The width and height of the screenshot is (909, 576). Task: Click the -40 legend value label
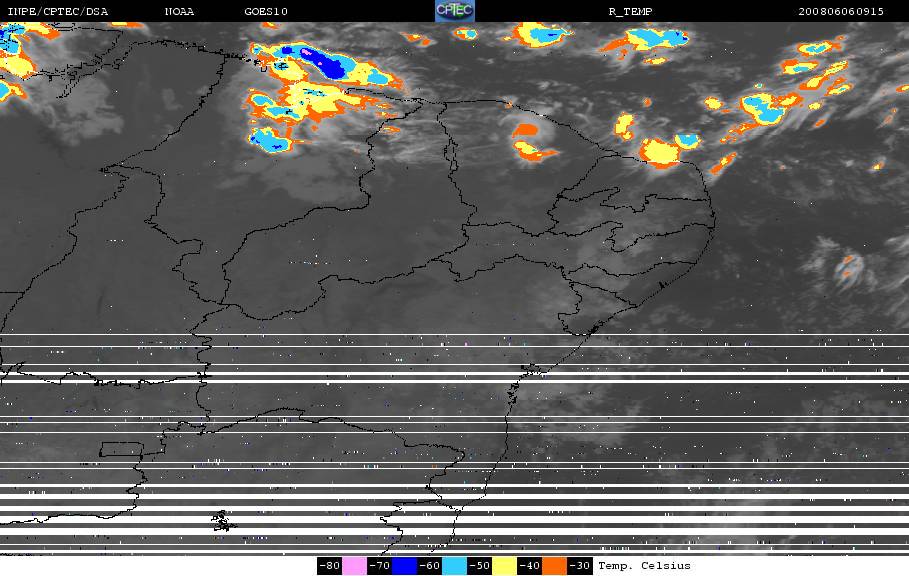(x=529, y=566)
